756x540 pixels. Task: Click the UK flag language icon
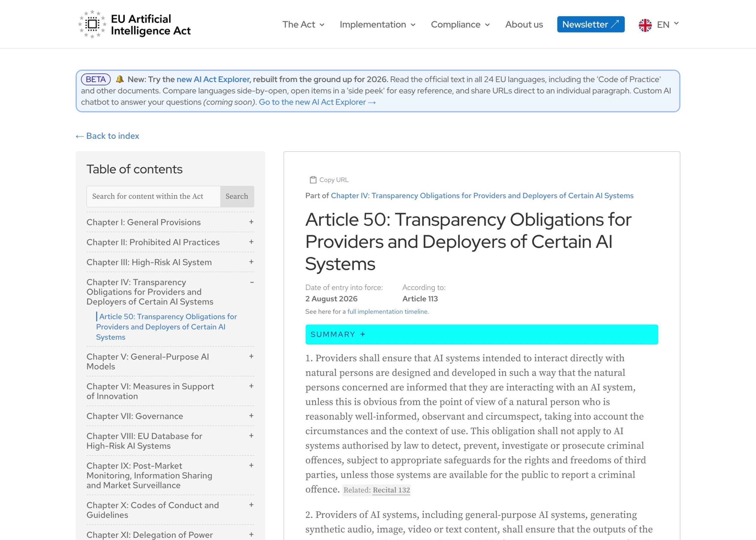click(645, 25)
